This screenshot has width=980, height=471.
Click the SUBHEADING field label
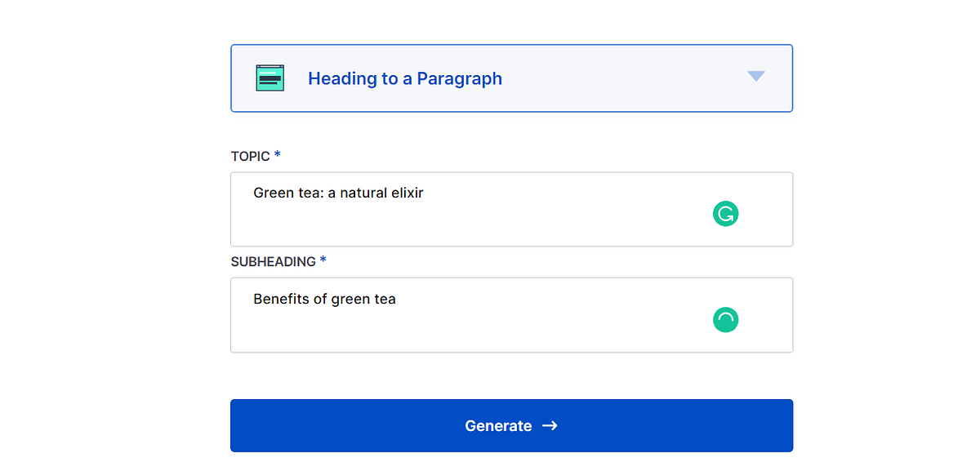[273, 262]
